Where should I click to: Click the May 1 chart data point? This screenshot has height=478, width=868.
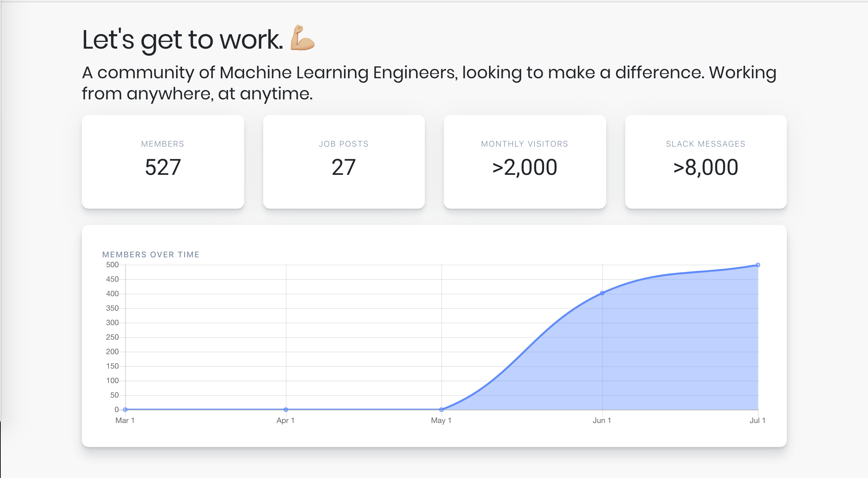tap(441, 410)
